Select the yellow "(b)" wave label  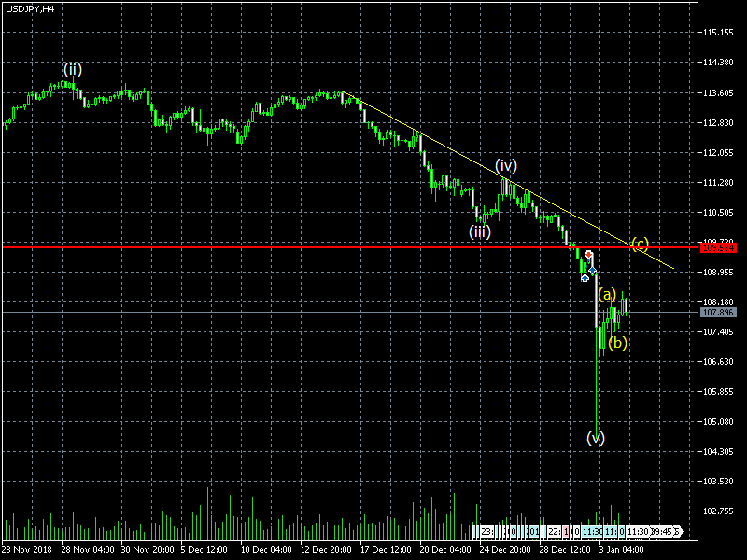pos(618,343)
